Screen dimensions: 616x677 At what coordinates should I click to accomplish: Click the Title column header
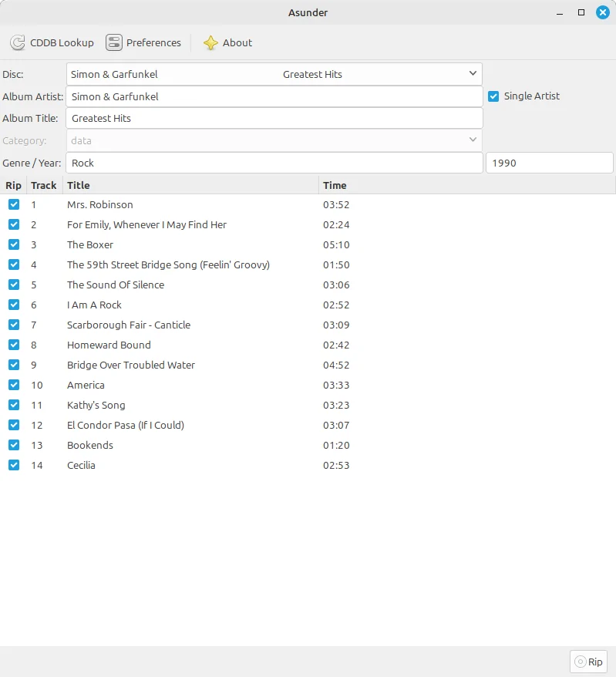[x=190, y=185]
